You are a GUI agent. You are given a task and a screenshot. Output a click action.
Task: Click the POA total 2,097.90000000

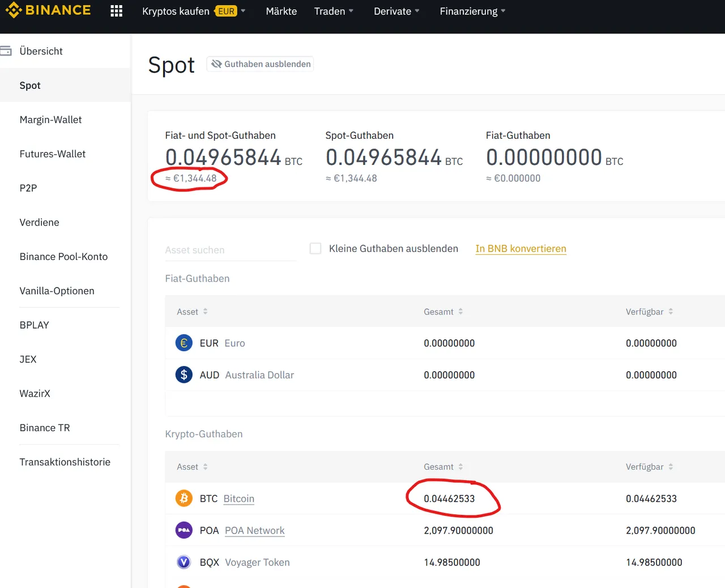458,530
